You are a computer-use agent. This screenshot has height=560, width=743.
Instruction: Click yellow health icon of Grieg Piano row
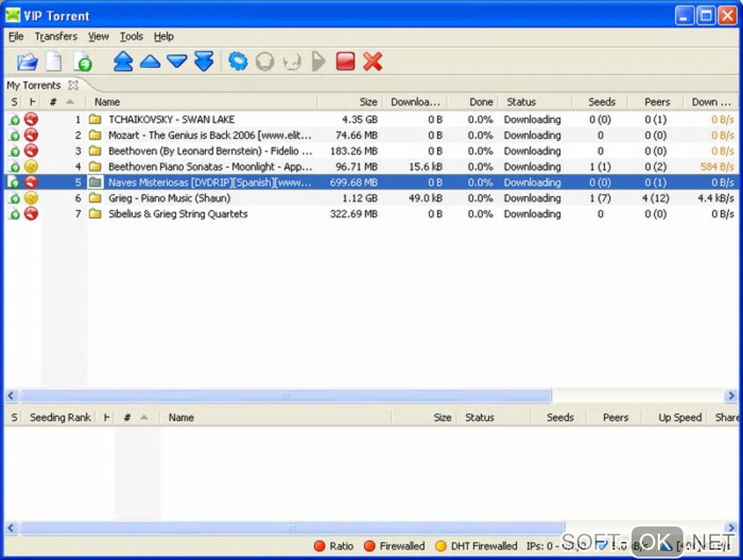tap(31, 198)
